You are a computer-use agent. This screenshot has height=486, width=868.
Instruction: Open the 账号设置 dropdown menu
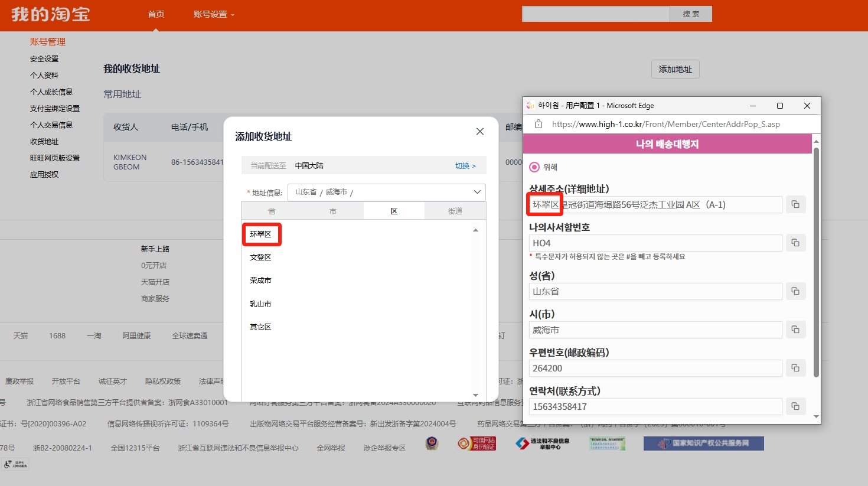click(x=214, y=14)
